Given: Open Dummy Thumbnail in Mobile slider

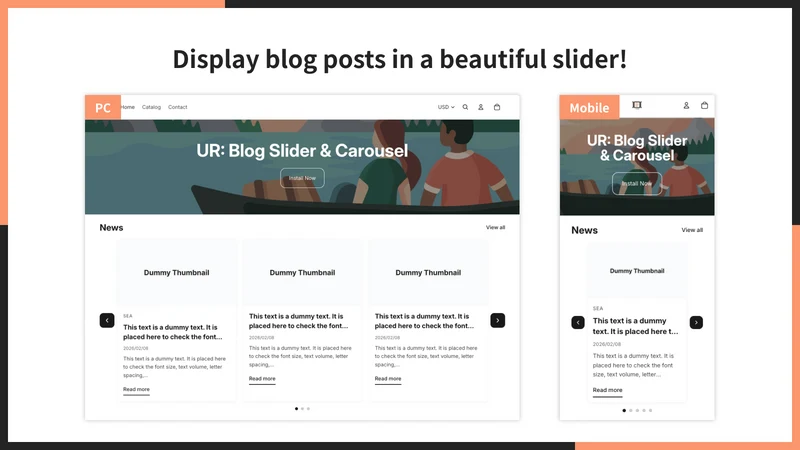Looking at the screenshot, I should point(637,271).
